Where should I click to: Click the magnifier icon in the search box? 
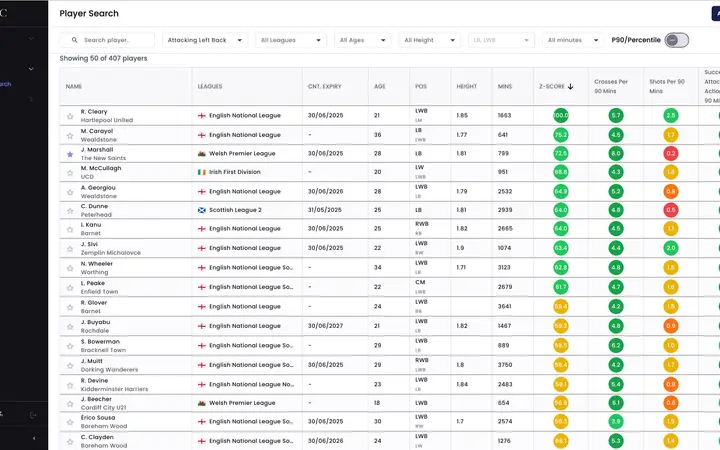(75, 40)
